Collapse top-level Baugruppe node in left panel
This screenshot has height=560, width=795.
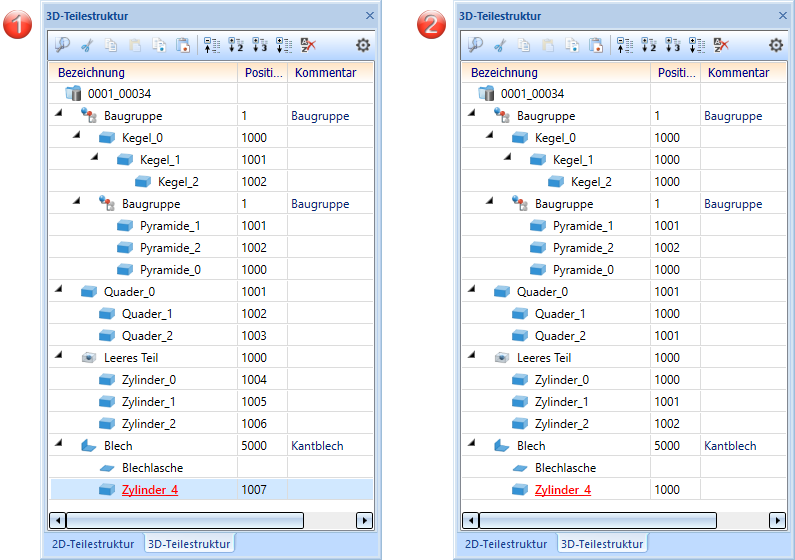(59, 113)
